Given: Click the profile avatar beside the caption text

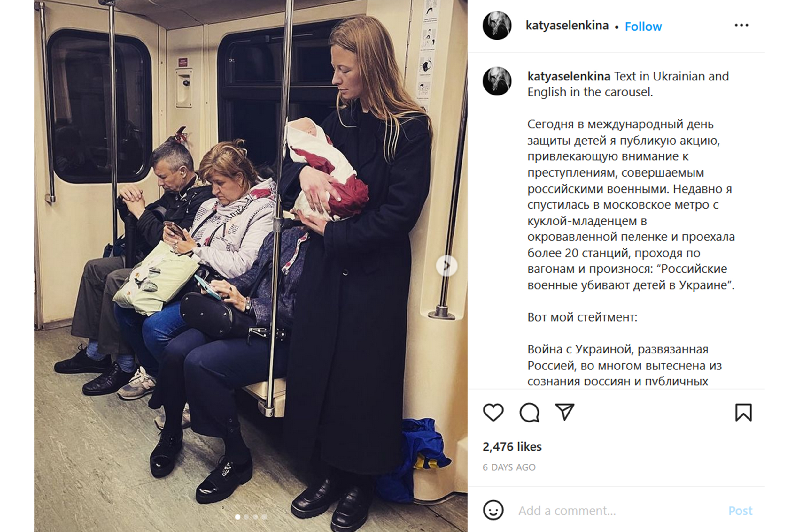Looking at the screenshot, I should (x=497, y=81).
